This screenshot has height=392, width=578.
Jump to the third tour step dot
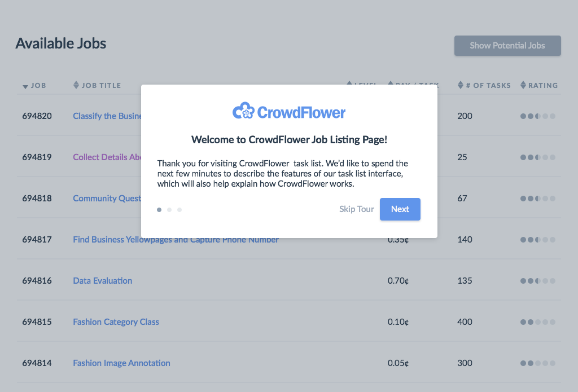179,210
